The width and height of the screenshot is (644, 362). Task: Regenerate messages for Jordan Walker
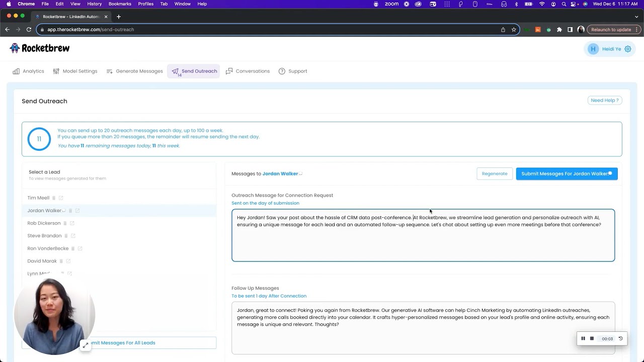[x=495, y=174]
